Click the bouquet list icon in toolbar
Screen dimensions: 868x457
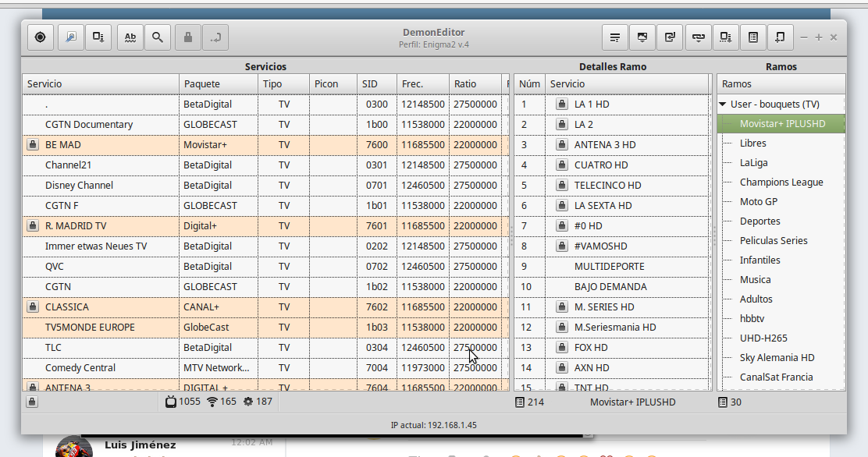(x=752, y=37)
